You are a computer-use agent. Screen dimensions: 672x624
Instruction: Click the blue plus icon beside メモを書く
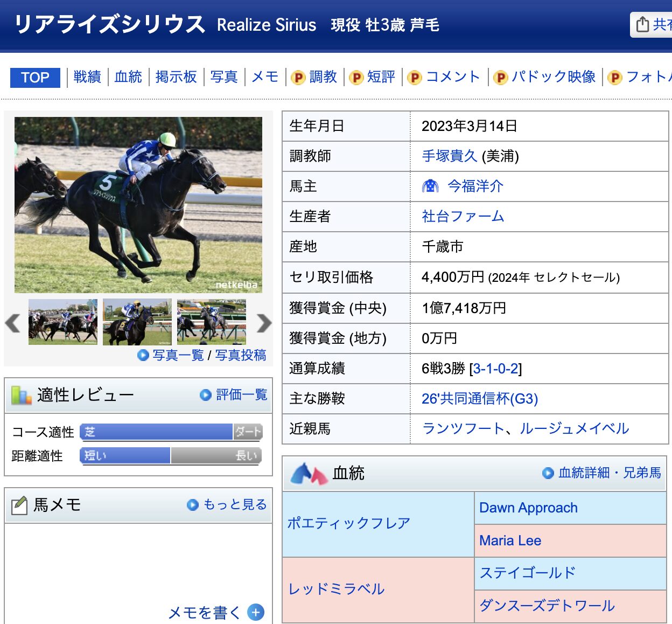click(256, 613)
